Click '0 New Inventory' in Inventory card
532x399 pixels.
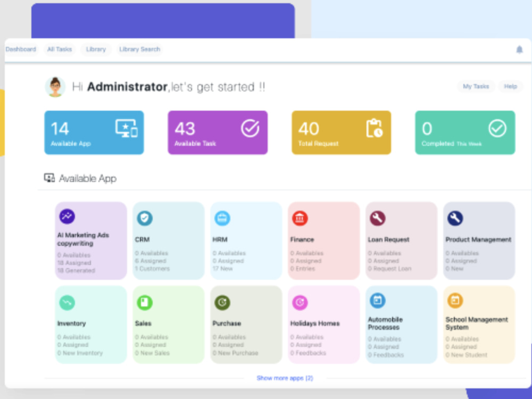pyautogui.click(x=80, y=353)
